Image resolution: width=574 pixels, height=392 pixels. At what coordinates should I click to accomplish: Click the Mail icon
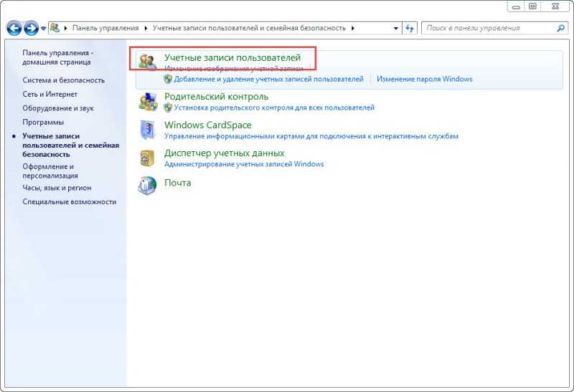[x=147, y=186]
